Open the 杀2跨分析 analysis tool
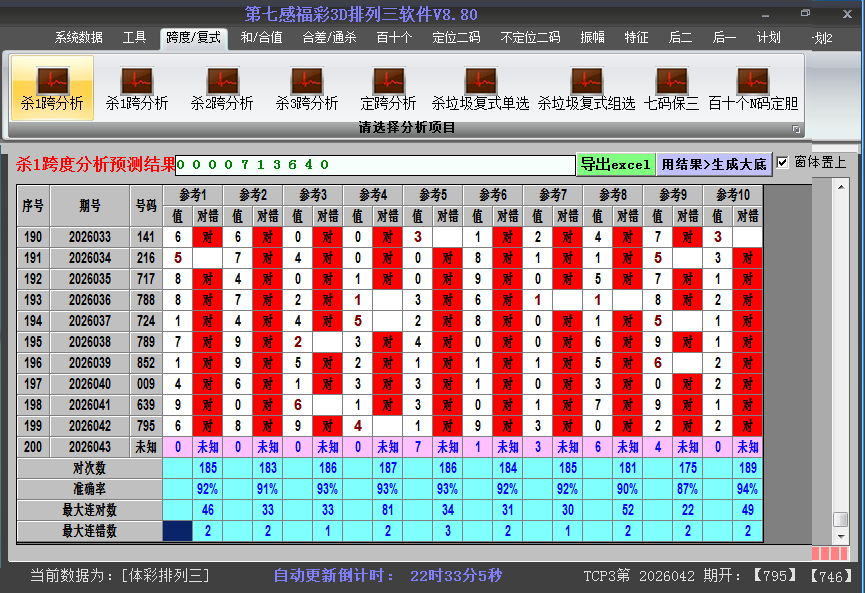Viewport: 865px width, 593px height. click(x=222, y=87)
